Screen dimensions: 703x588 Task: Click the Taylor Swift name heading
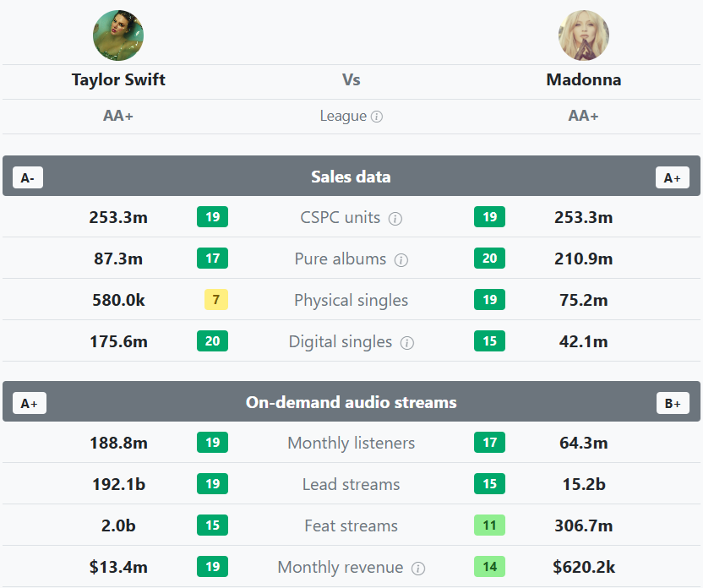pos(118,79)
